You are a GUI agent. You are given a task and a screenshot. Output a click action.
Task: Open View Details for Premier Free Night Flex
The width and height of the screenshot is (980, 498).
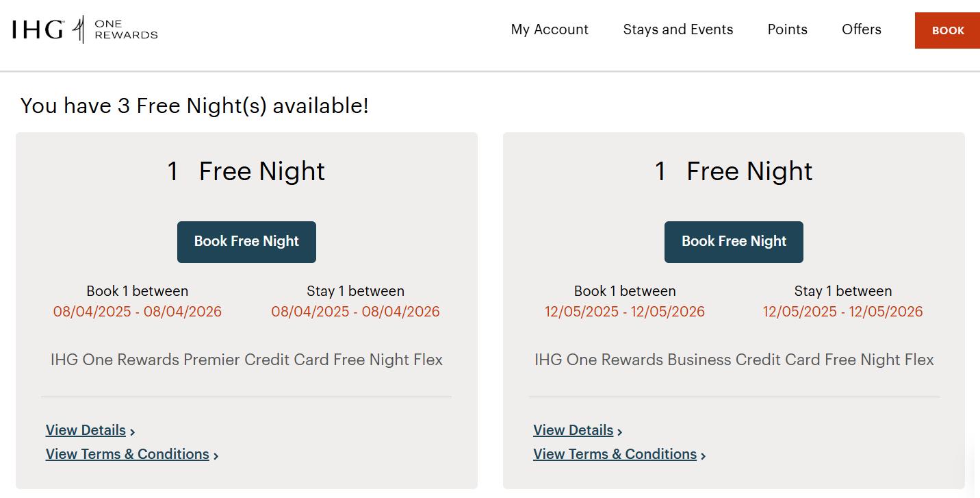(x=86, y=429)
